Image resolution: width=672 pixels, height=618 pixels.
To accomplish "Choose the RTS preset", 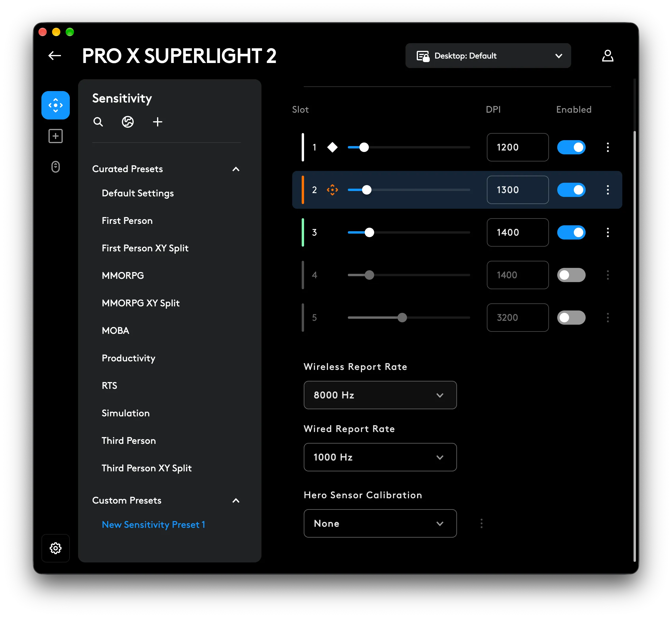I will [x=109, y=386].
